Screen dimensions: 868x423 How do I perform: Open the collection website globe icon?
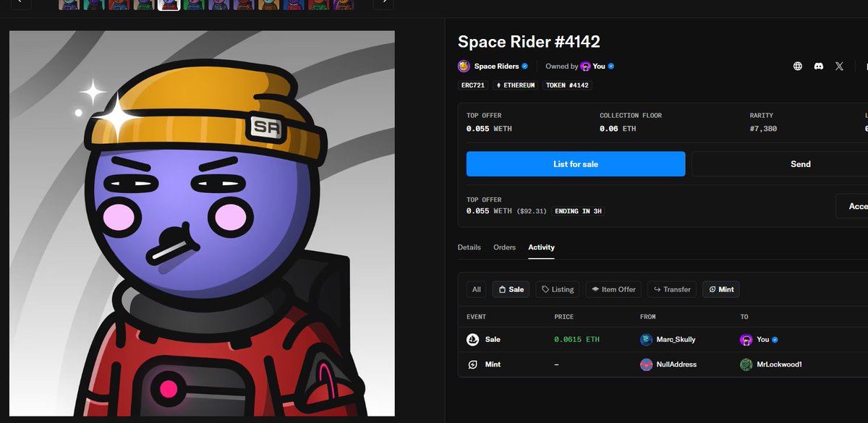[798, 66]
